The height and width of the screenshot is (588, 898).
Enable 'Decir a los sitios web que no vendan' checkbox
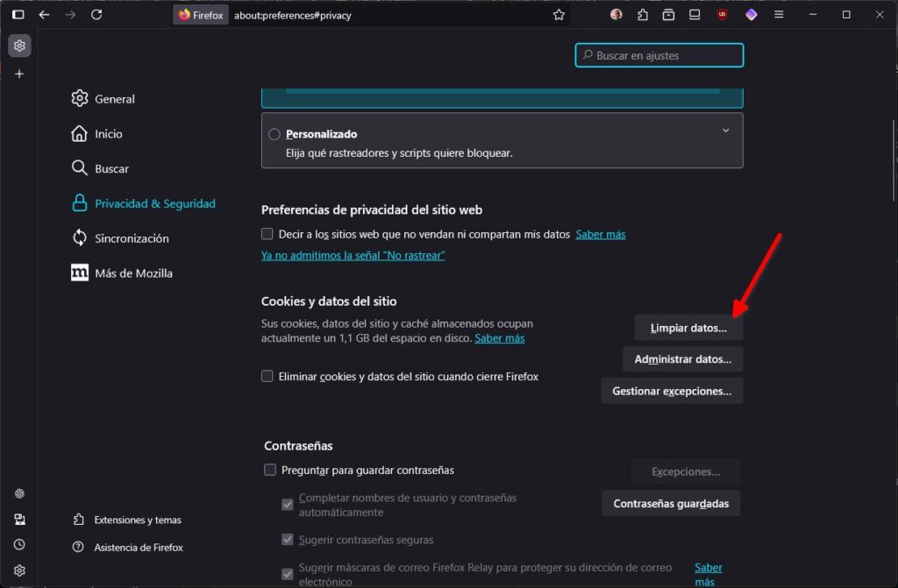267,234
